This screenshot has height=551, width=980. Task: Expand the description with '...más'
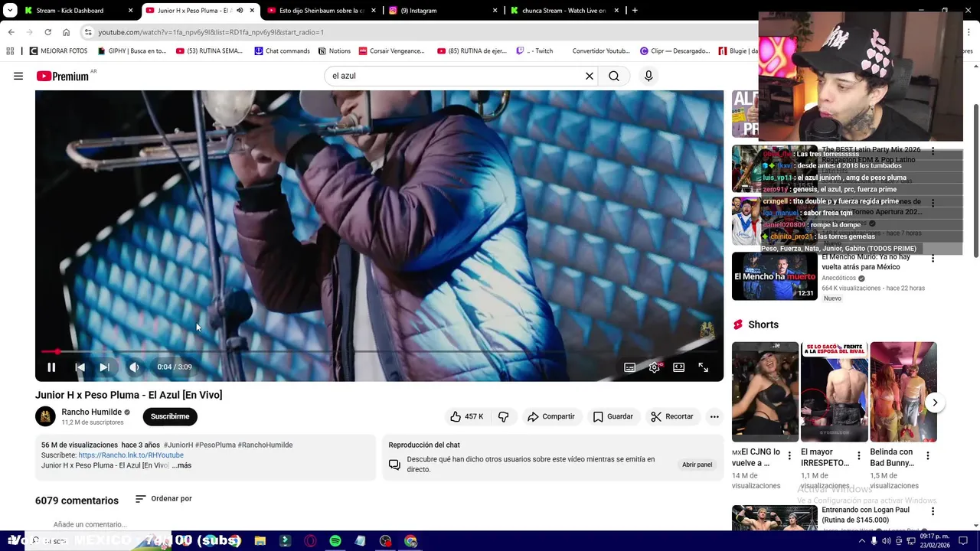pos(181,465)
